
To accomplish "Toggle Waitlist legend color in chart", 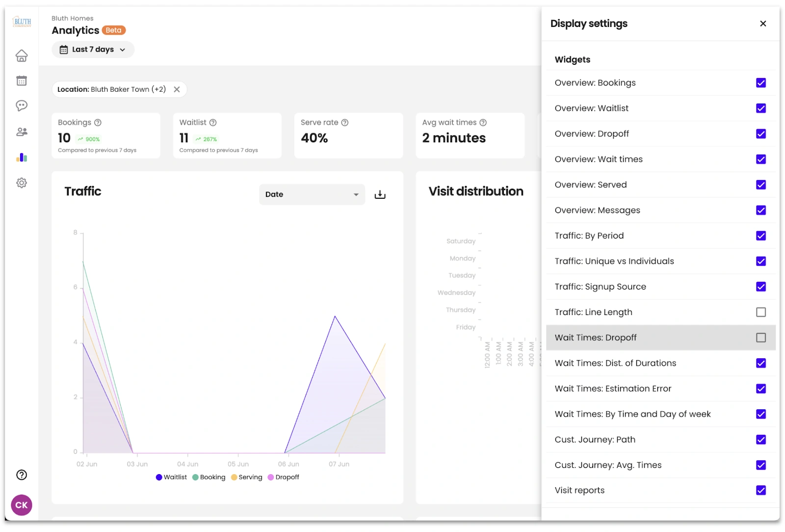I will click(159, 477).
